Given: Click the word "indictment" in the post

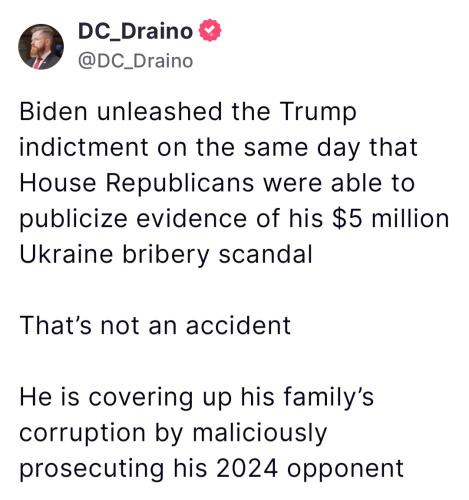Looking at the screenshot, I should 84,147.
